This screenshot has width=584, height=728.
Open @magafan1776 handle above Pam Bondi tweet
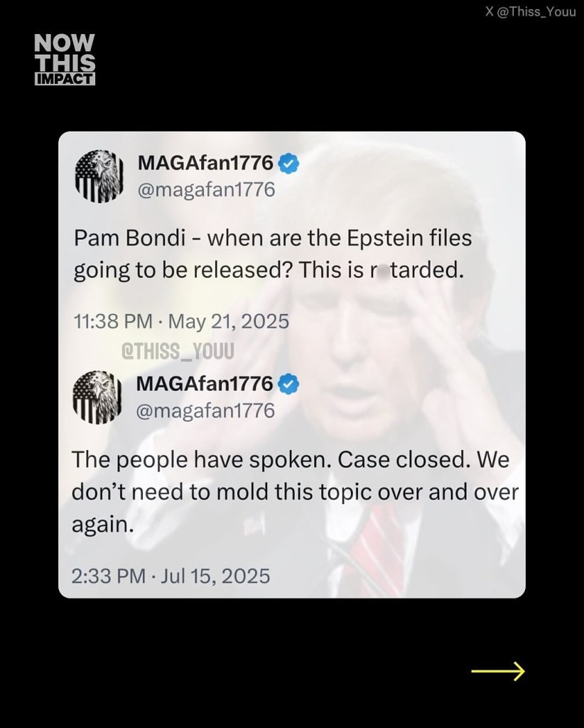(205, 190)
